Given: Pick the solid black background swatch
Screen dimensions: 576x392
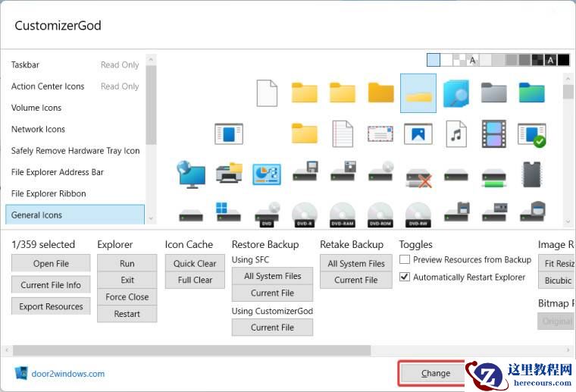Looking at the screenshot, I should pos(564,60).
